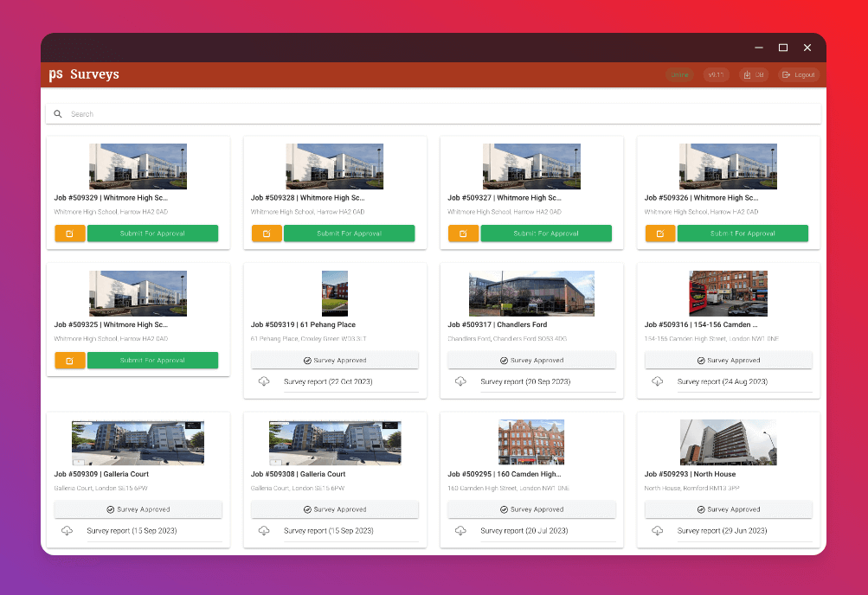Maximize the Surveys window
Viewport: 868px width, 595px height.
(x=783, y=48)
